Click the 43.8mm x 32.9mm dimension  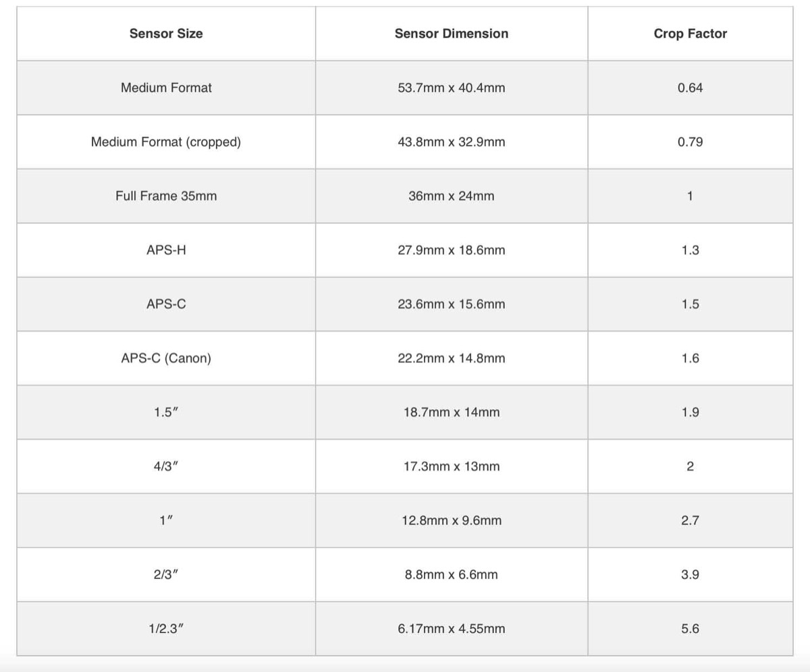[451, 142]
